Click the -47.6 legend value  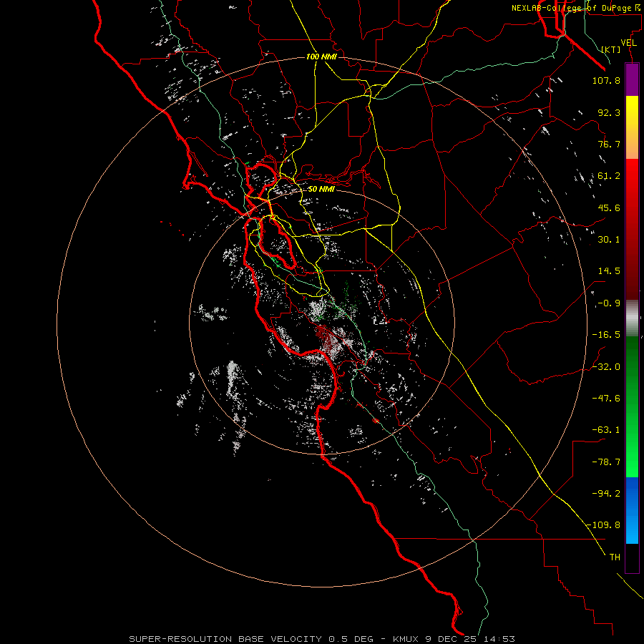click(x=606, y=399)
